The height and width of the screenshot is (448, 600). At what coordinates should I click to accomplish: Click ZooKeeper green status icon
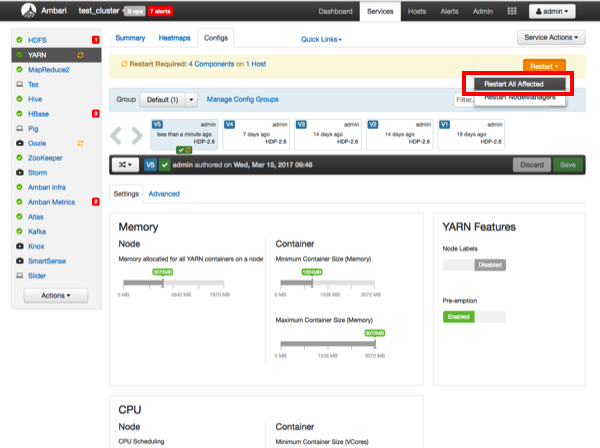20,158
